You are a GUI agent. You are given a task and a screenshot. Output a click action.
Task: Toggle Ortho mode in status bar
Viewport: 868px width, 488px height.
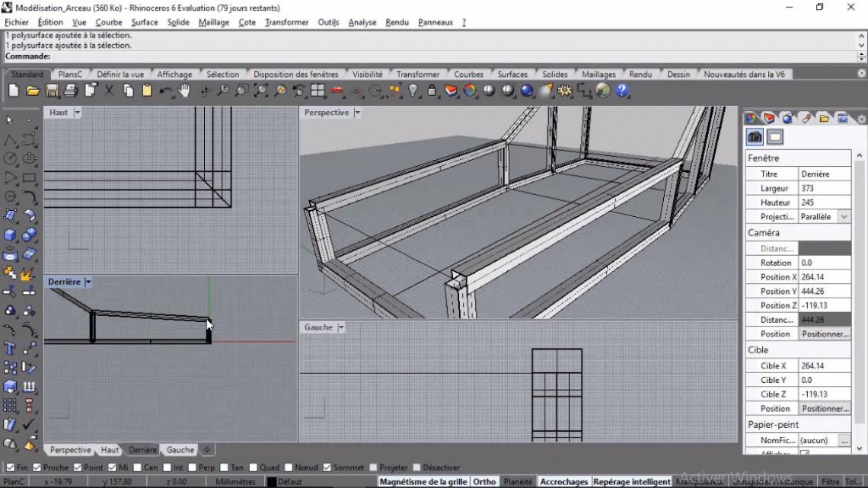(484, 481)
